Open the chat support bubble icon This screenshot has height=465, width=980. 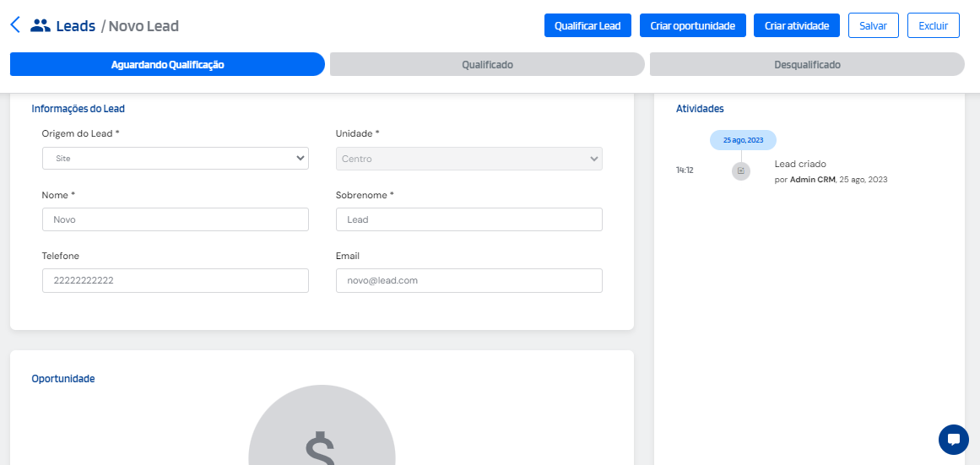tap(953, 440)
